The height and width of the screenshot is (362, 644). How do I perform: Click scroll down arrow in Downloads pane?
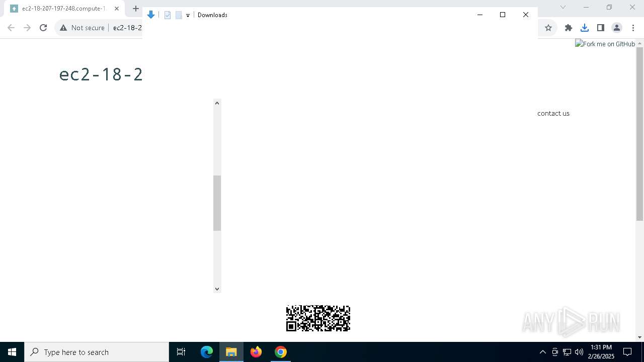(x=217, y=289)
